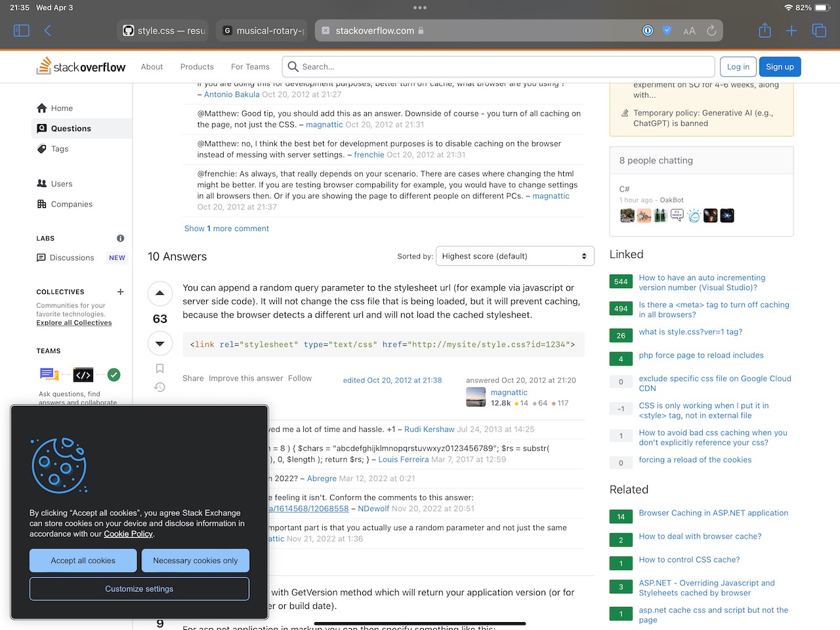Open magnattic's user avatar
840x630 pixels.
click(x=476, y=398)
